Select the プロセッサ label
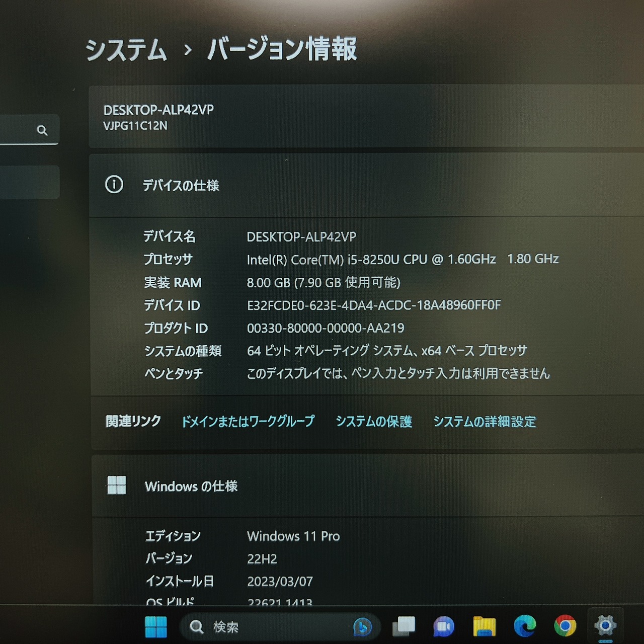644x644 pixels. click(x=168, y=259)
